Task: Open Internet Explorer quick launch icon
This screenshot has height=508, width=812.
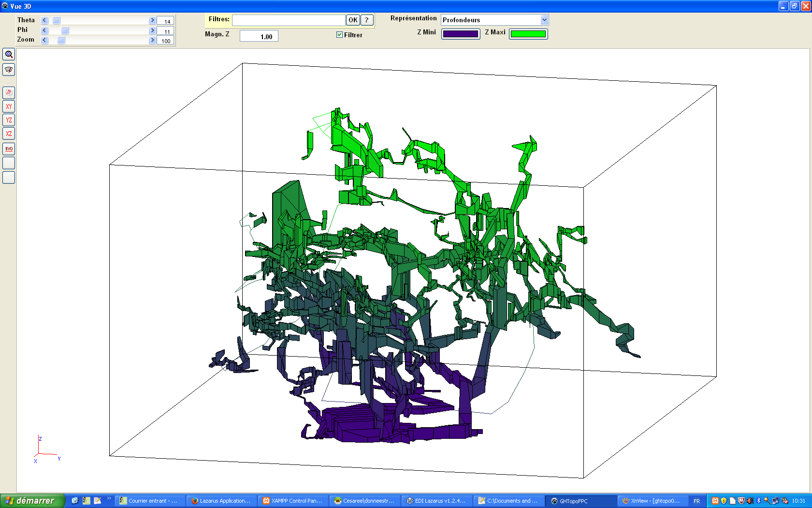Action: pos(75,501)
